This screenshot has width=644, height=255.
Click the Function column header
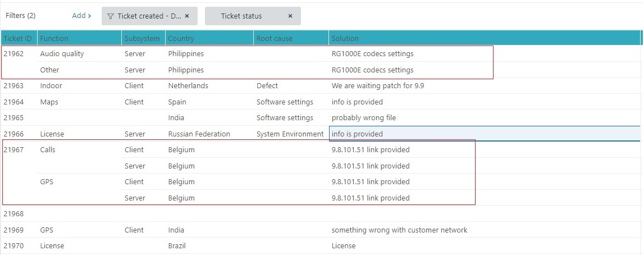point(54,38)
